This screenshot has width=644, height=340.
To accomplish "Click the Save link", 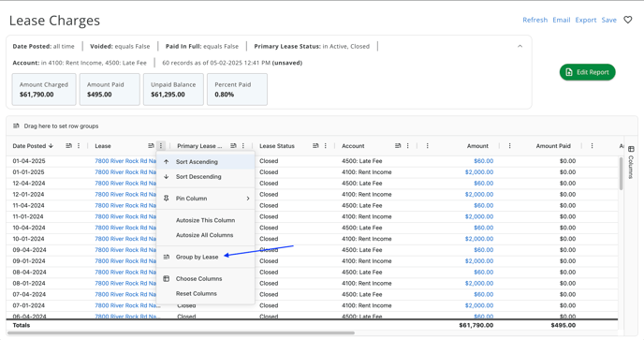I will click(x=608, y=20).
